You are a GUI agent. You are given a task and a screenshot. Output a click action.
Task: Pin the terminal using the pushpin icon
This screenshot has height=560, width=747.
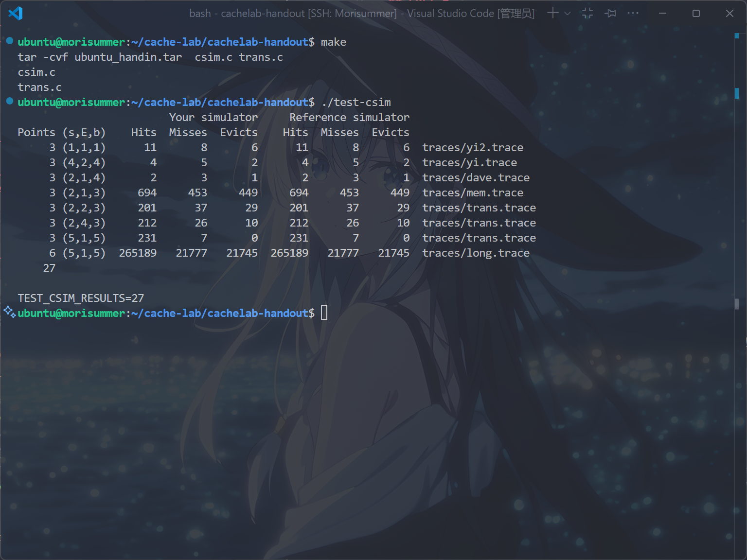click(x=610, y=13)
